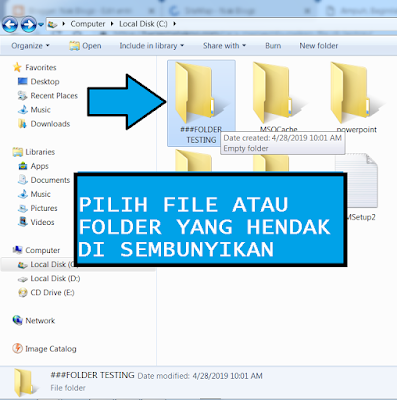Click folder thumbnail in details pane

(25, 383)
